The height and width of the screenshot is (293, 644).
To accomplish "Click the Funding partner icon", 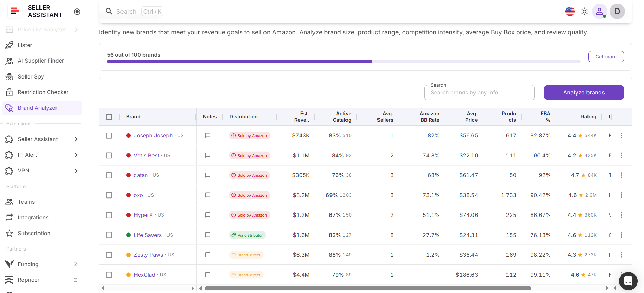I will [10, 264].
